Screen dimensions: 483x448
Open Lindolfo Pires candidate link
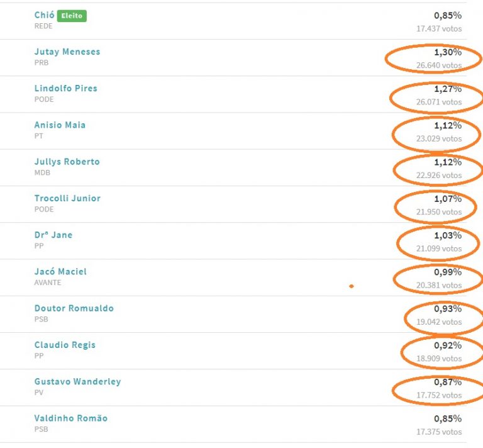click(65, 89)
